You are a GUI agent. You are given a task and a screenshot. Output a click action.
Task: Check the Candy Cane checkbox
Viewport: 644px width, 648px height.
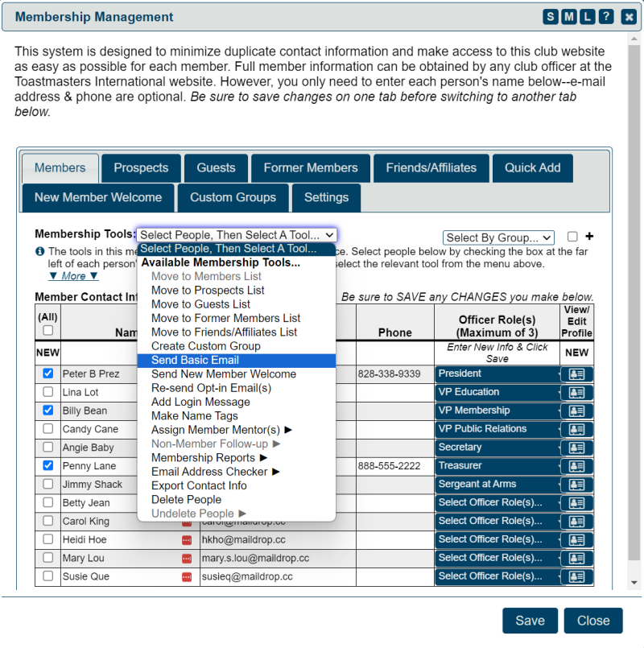[48, 428]
